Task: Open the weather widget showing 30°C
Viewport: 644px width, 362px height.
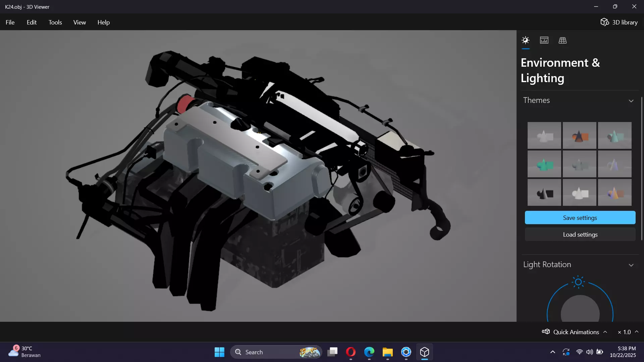Action: point(24,352)
